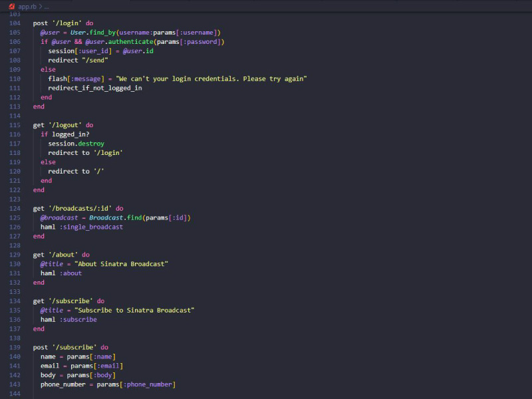Click the else keyword on line 109
Screen dimensions: 532x399
pos(48,70)
